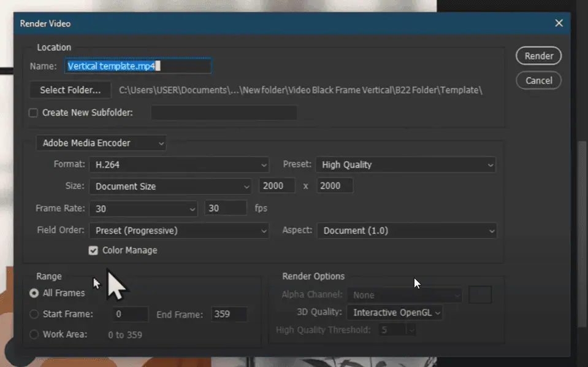Image resolution: width=588 pixels, height=367 pixels.
Task: Close the Render Video dialog
Action: 559,23
